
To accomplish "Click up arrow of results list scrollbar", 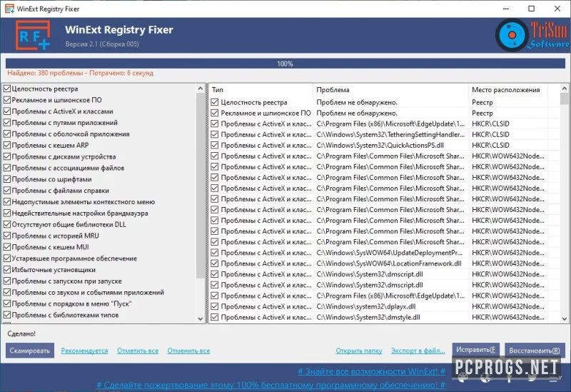I will click(565, 89).
